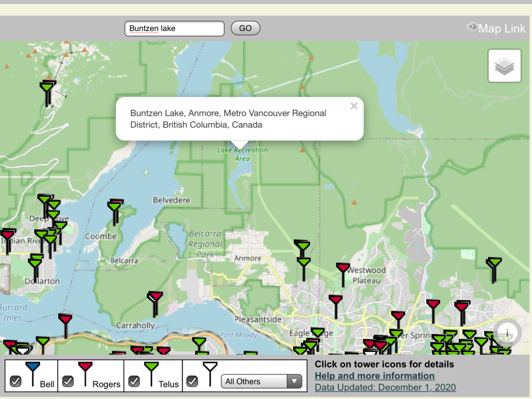Screen dimensions: 532x399
Task: Click the Telus tower east of Anmore
Action: click(x=303, y=262)
